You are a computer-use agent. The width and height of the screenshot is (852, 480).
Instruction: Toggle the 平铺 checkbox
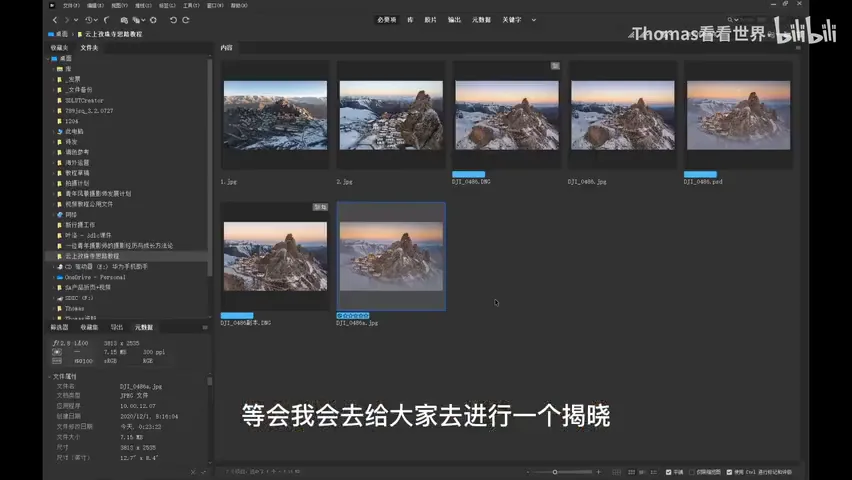(668, 472)
